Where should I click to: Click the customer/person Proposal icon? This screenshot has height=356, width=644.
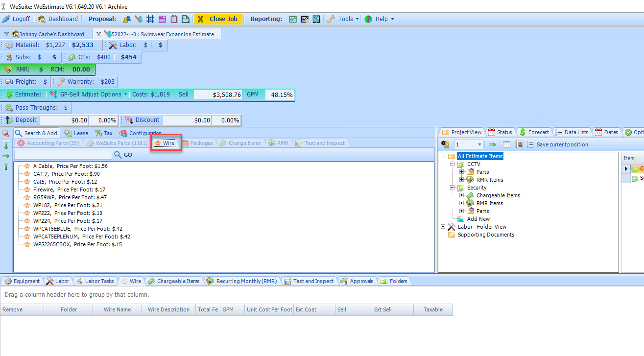[x=126, y=19]
